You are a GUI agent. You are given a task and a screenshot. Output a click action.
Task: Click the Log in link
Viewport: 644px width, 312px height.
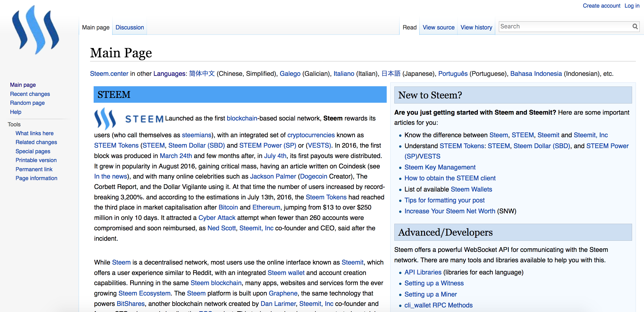point(632,6)
